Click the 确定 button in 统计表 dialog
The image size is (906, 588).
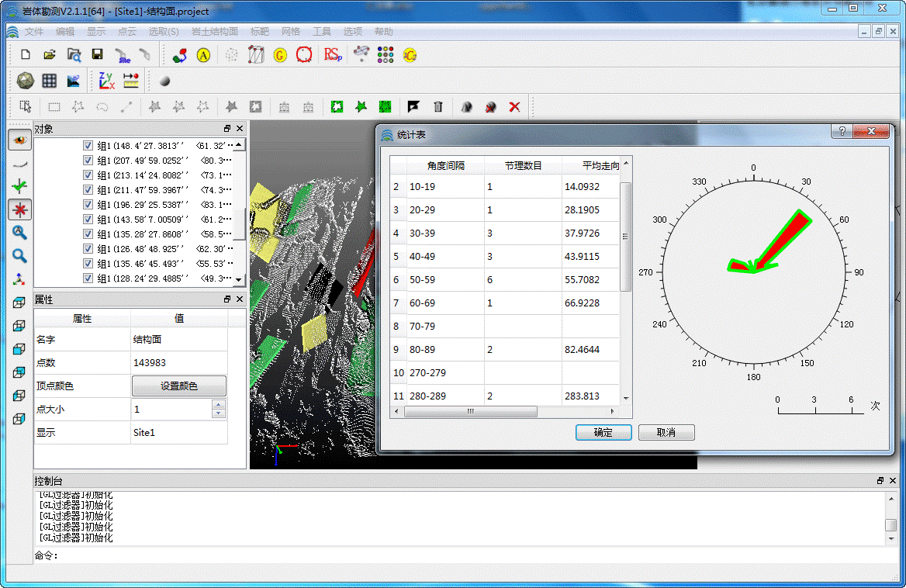[603, 433]
